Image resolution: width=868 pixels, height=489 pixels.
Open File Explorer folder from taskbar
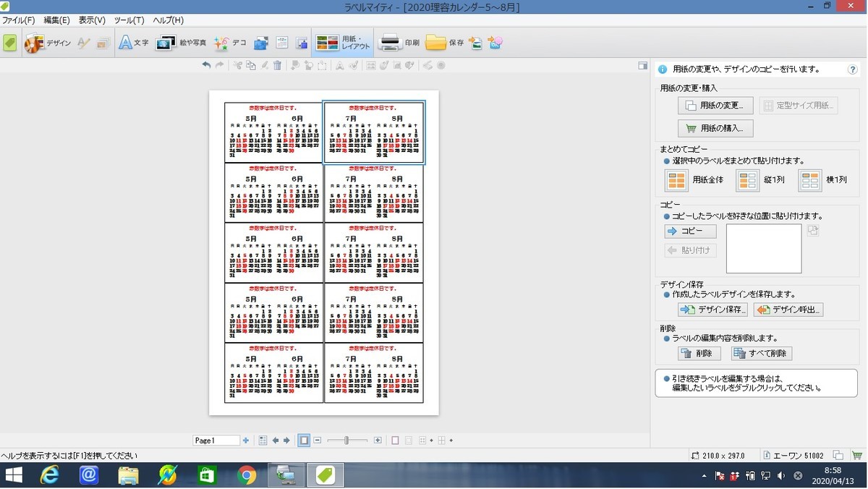point(128,475)
